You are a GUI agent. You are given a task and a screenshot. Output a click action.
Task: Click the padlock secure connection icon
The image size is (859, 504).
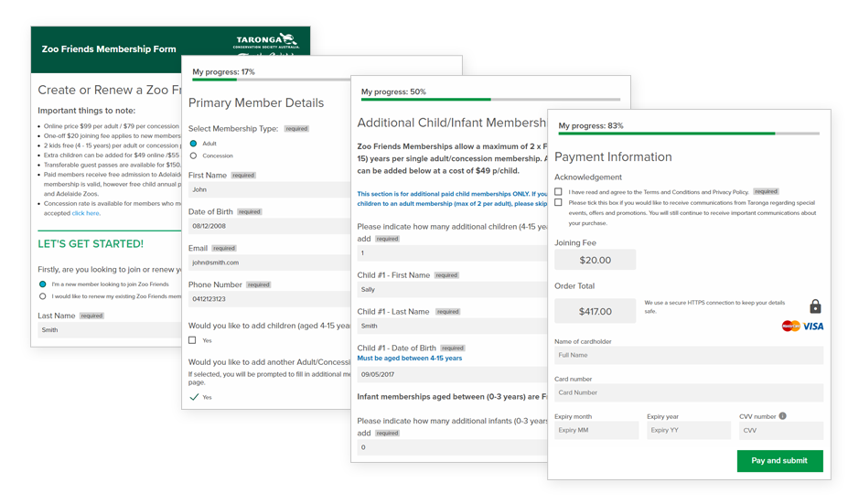tap(815, 306)
